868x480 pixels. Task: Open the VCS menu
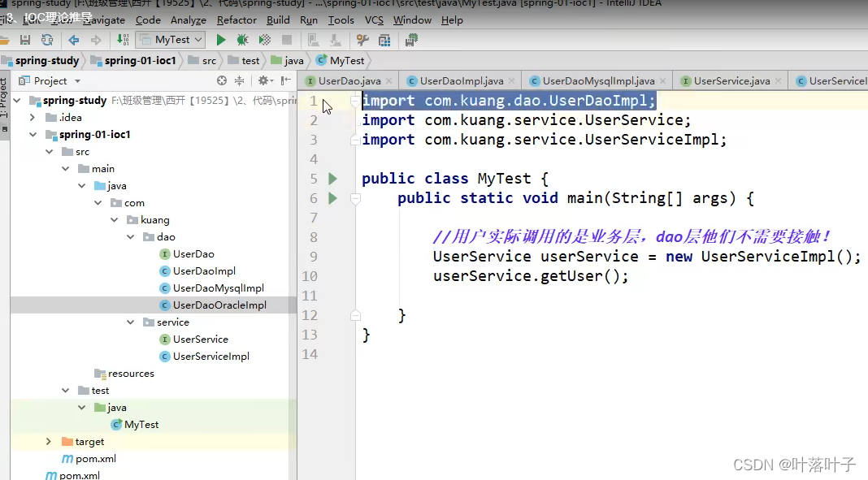374,20
